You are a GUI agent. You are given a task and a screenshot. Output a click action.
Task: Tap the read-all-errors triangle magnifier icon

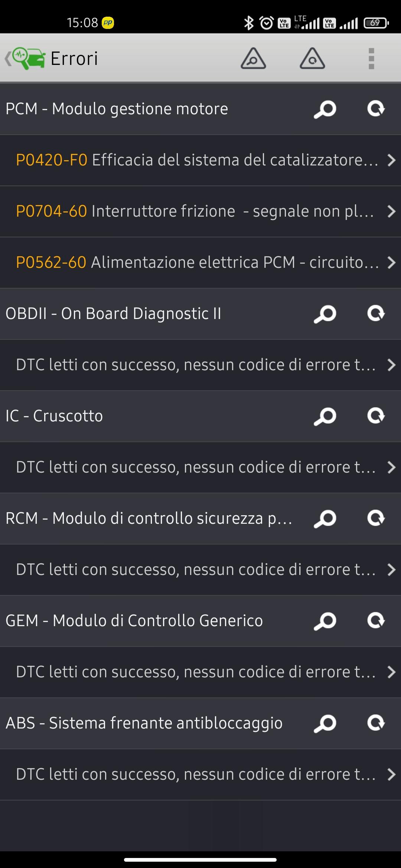[x=253, y=59]
